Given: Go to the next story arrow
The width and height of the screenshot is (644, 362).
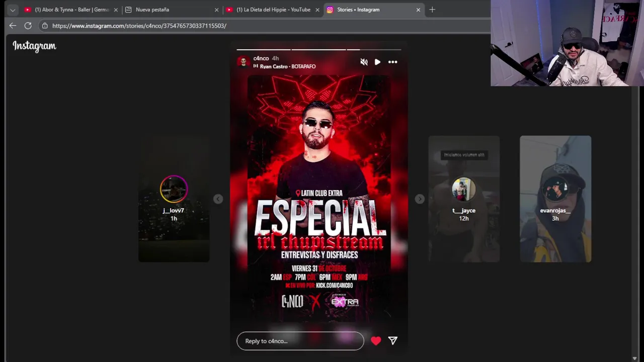Looking at the screenshot, I should pyautogui.click(x=420, y=199).
